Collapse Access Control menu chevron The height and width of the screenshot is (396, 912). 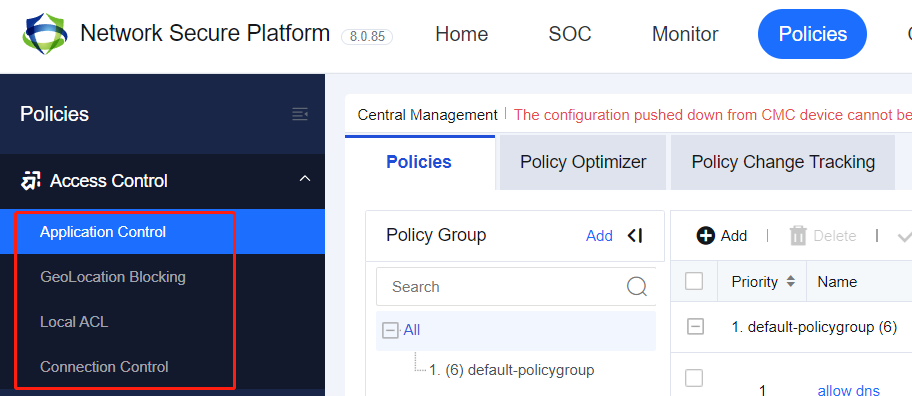pos(305,179)
